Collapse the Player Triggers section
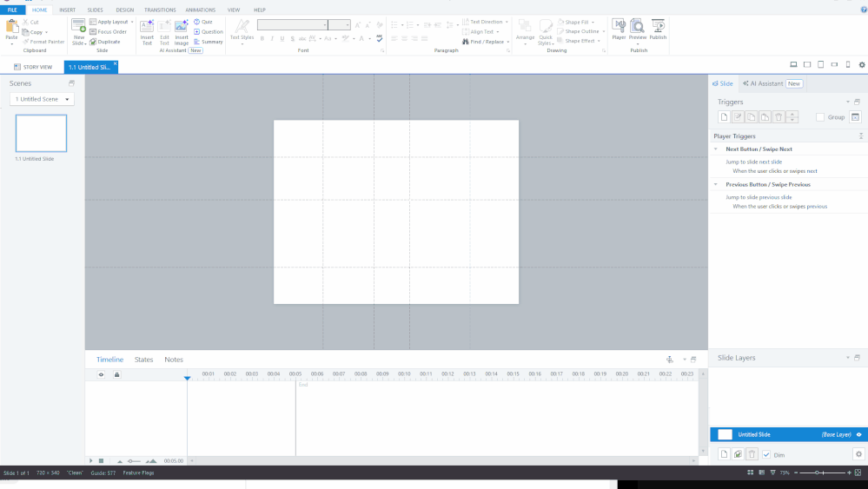Viewport: 868px width, 489px height. pos(861,135)
